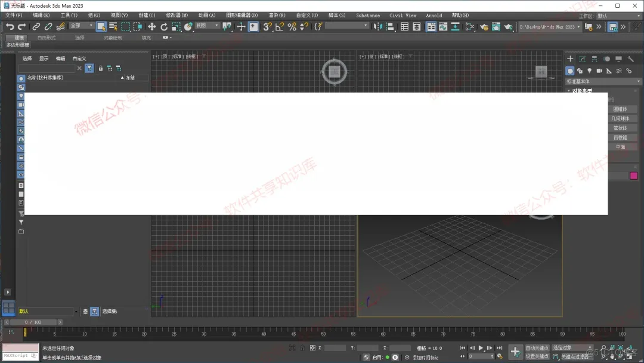
Task: Toggle the Spinner Snap button
Action: pyautogui.click(x=304, y=27)
